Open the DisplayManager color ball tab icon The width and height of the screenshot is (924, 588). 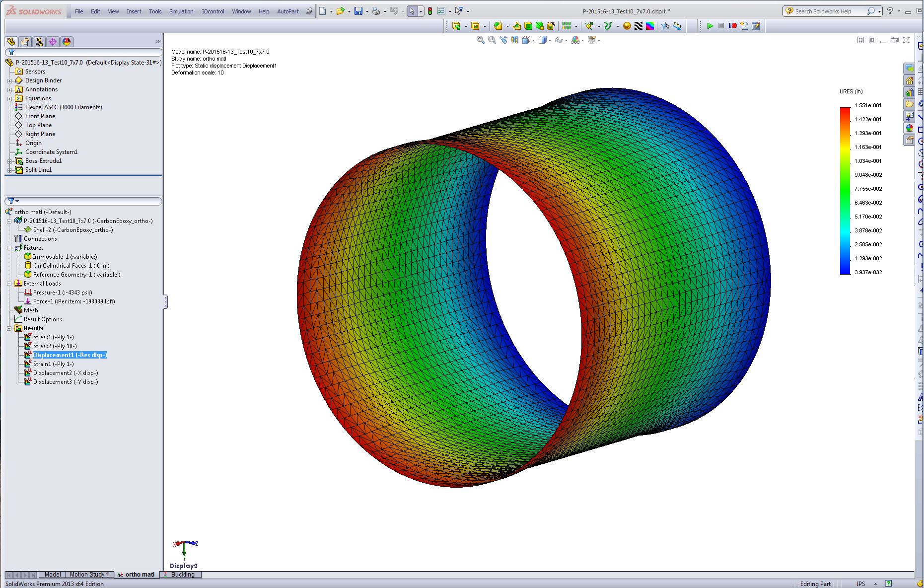(67, 42)
